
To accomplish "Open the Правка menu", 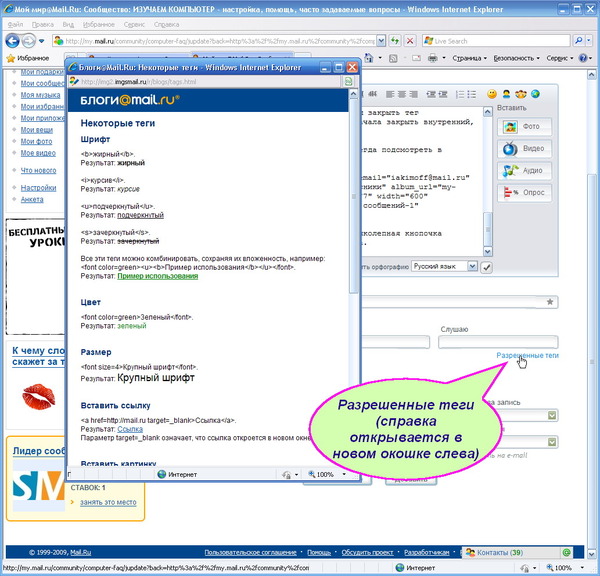I will tap(42, 24).
